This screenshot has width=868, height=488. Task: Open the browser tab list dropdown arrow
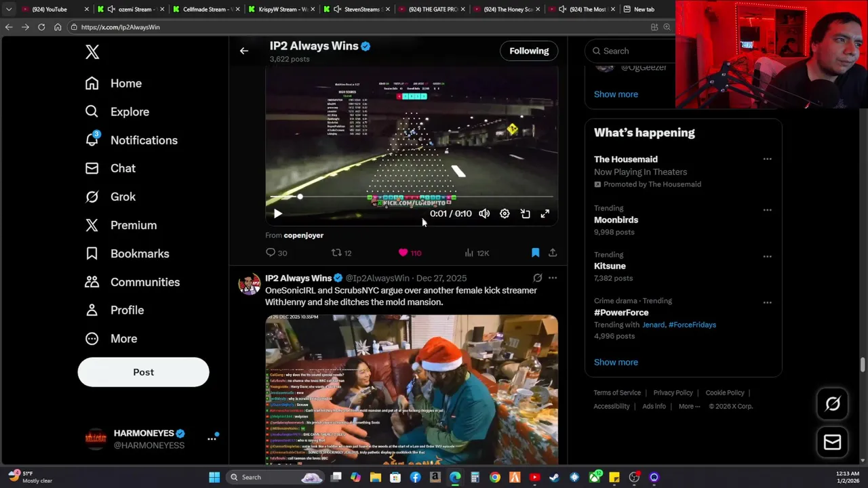[x=8, y=9]
